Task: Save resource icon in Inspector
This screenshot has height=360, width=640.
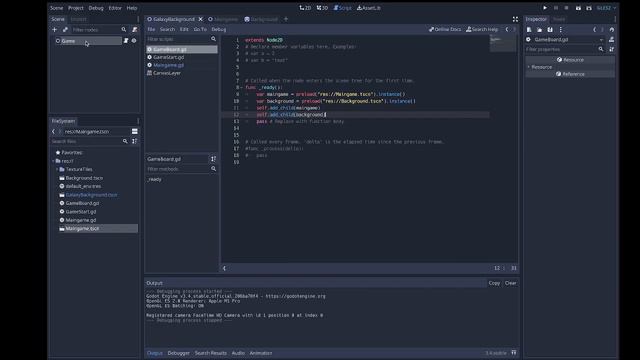Action: pyautogui.click(x=550, y=29)
